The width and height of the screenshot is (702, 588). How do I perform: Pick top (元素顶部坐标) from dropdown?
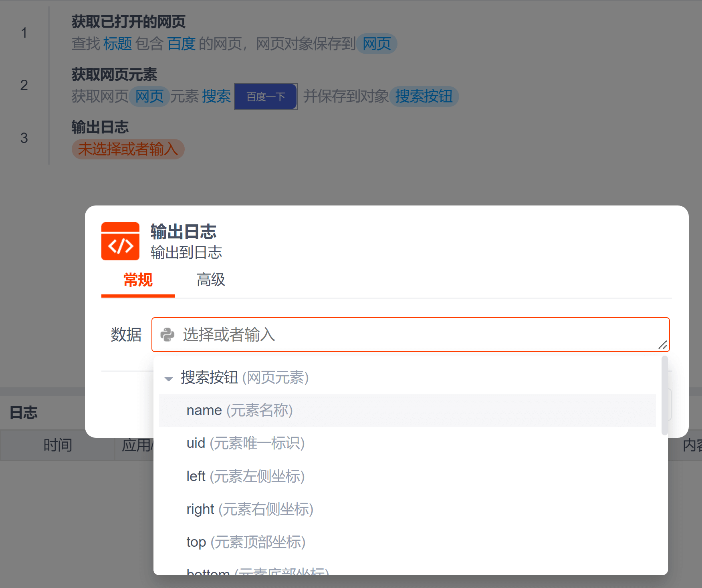(x=246, y=542)
